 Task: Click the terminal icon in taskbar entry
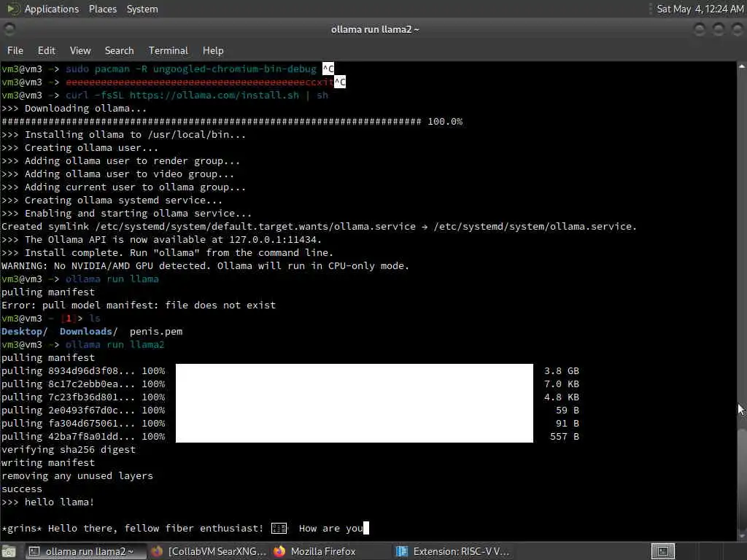34,551
